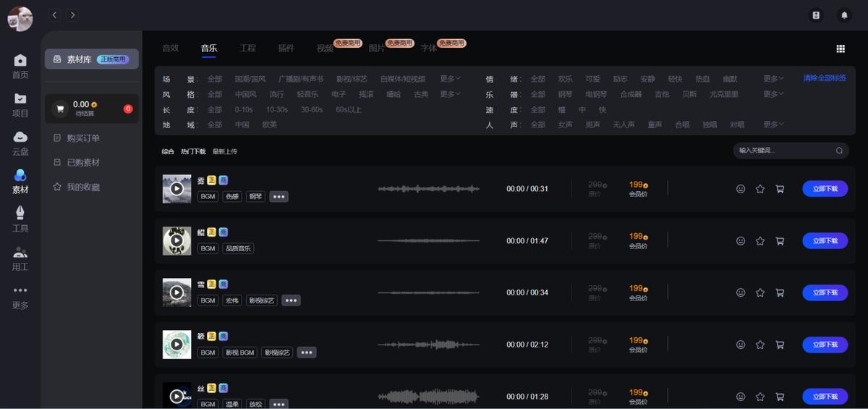Switch to the grid view icon
Viewport: 868px width, 409px height.
tap(841, 49)
